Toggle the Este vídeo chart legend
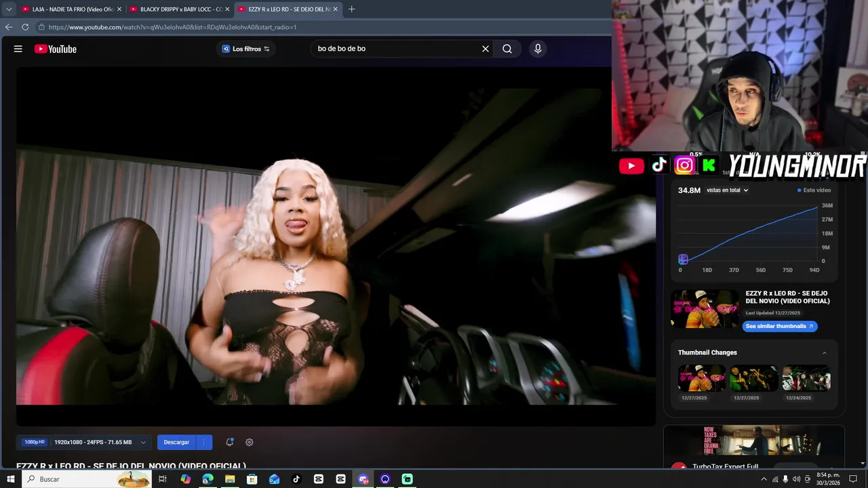Image resolution: width=868 pixels, height=488 pixels. point(814,190)
